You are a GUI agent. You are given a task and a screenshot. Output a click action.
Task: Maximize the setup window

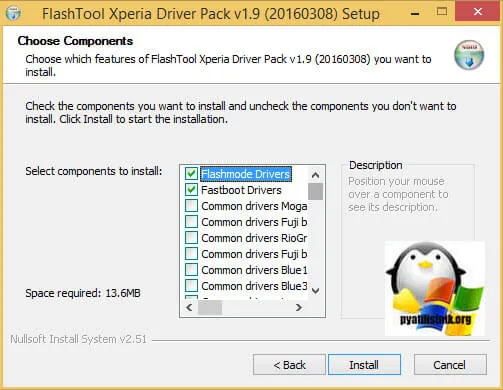[442, 12]
